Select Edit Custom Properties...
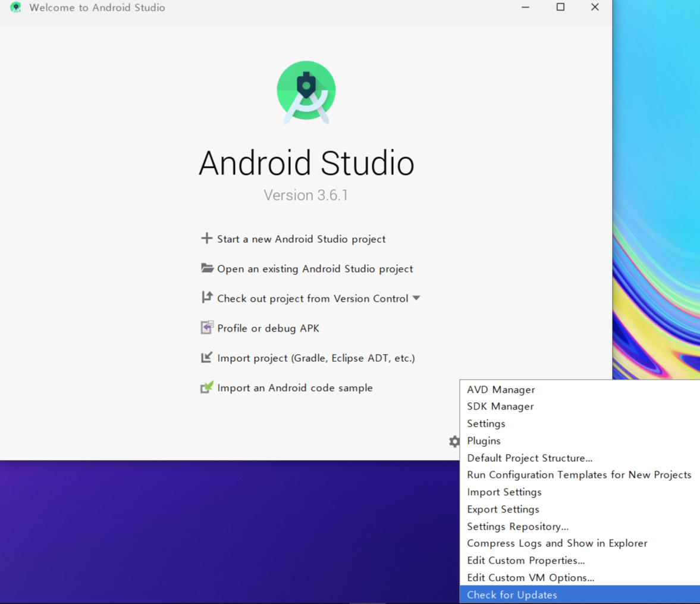This screenshot has height=604, width=700. coord(580,561)
